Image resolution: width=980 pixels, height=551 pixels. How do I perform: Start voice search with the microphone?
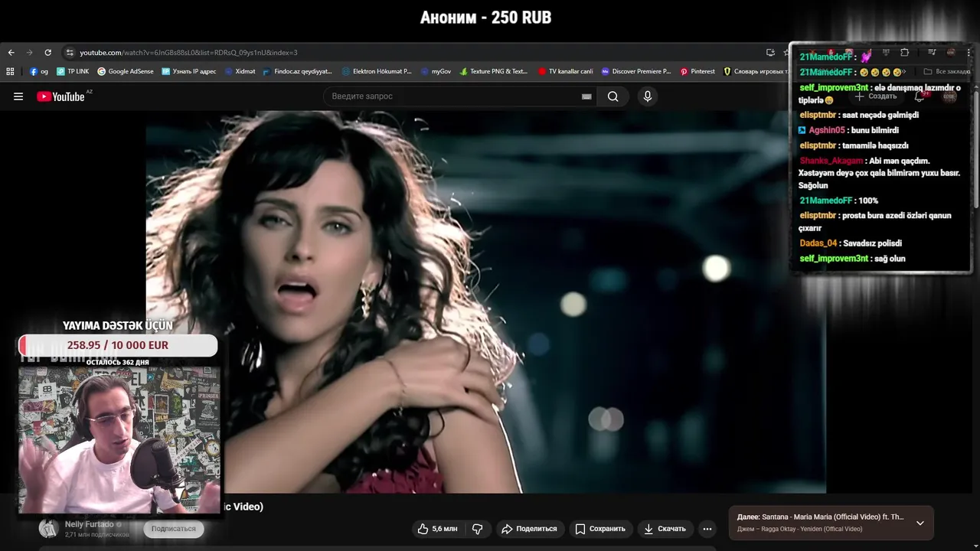coord(648,96)
